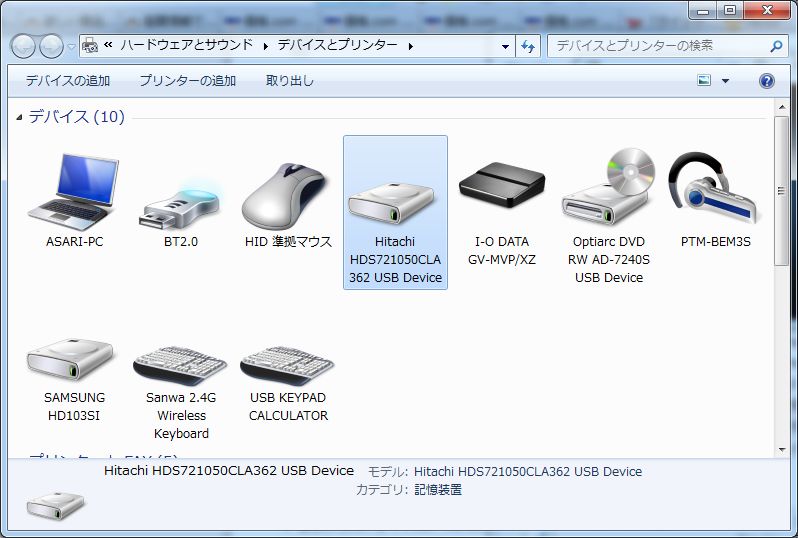This screenshot has width=798, height=538.
Task: Click the forward navigation button
Action: click(51, 47)
